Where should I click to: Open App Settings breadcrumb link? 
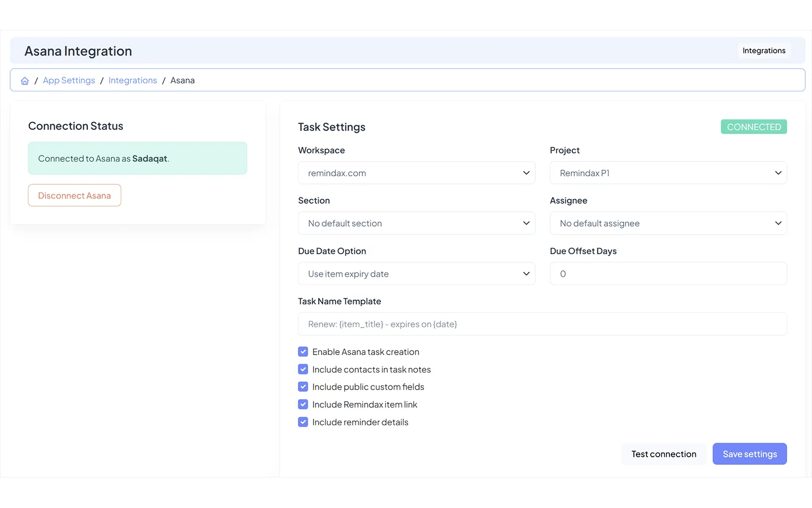69,80
